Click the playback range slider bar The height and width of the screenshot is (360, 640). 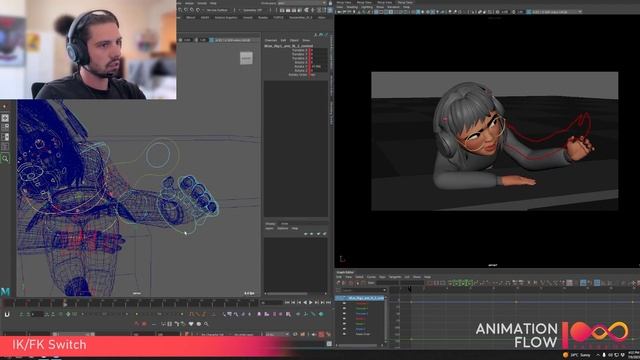73,334
